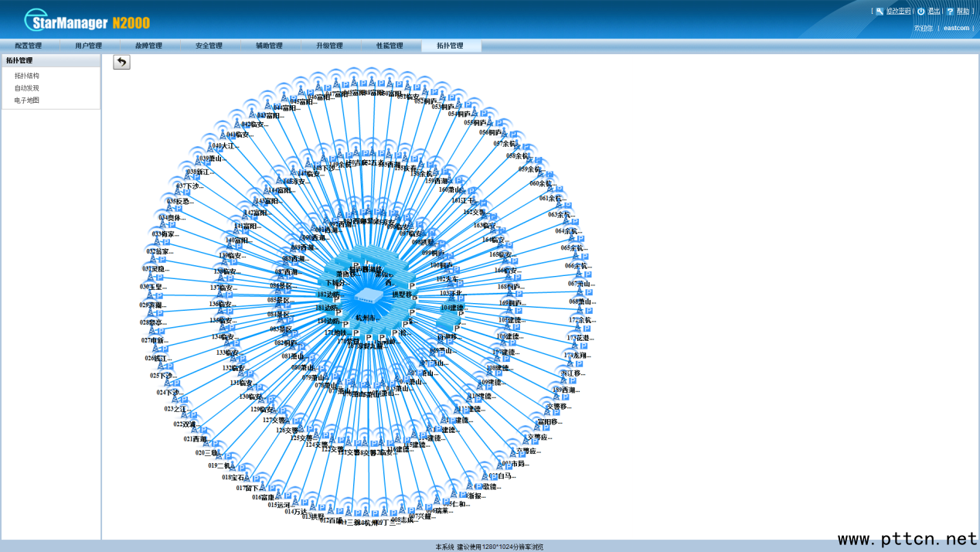Click the question mark help icon
980x552 pixels.
[x=950, y=12]
